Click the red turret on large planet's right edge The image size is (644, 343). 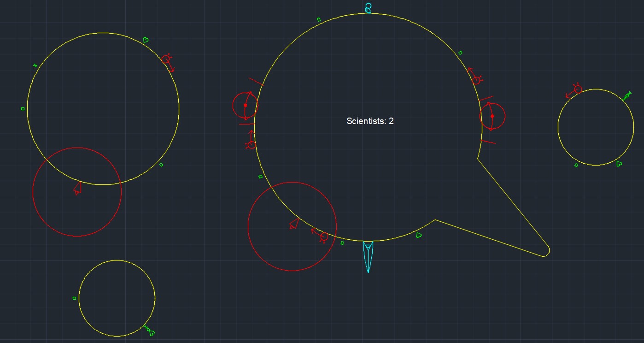(x=492, y=116)
